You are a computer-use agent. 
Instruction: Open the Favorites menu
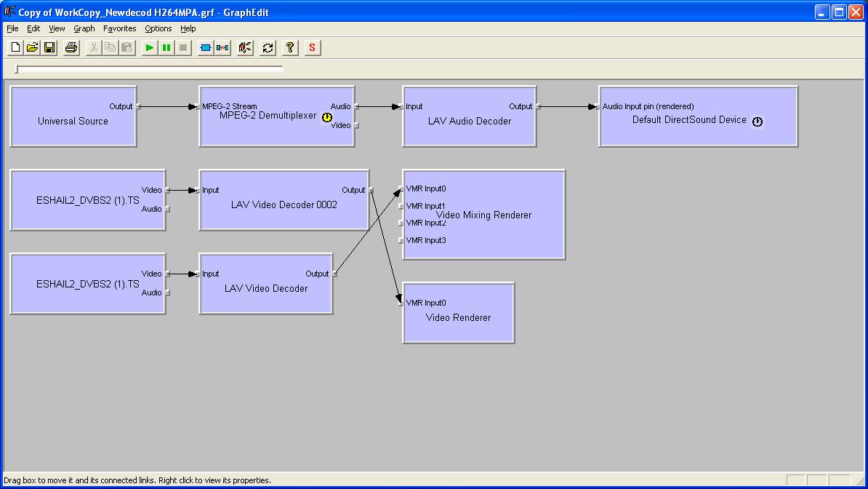(x=119, y=28)
